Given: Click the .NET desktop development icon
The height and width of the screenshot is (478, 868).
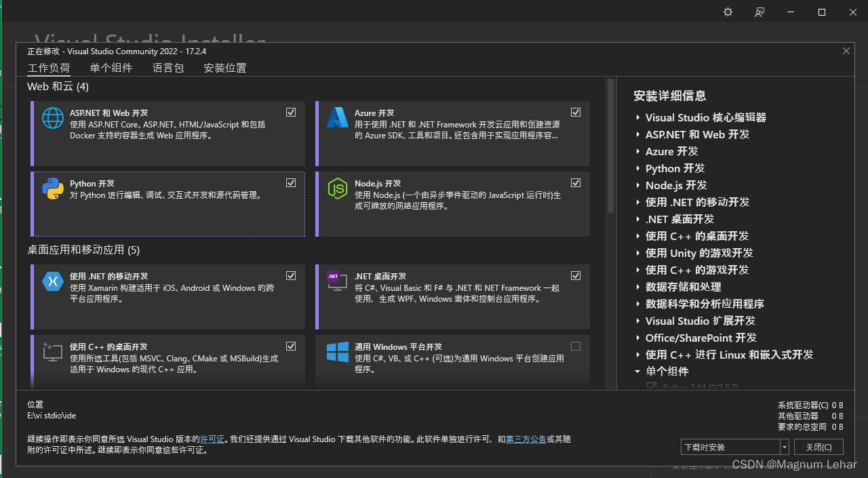Looking at the screenshot, I should pyautogui.click(x=337, y=281).
